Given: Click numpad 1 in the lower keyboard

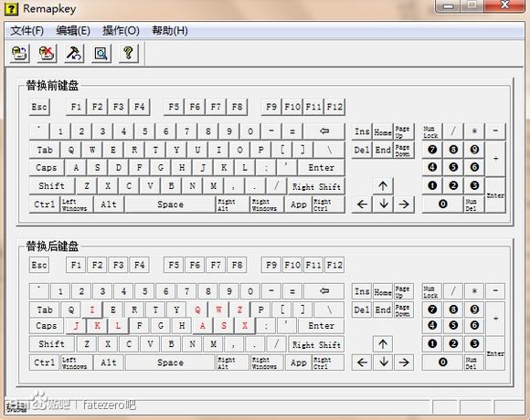Looking at the screenshot, I should 432,343.
